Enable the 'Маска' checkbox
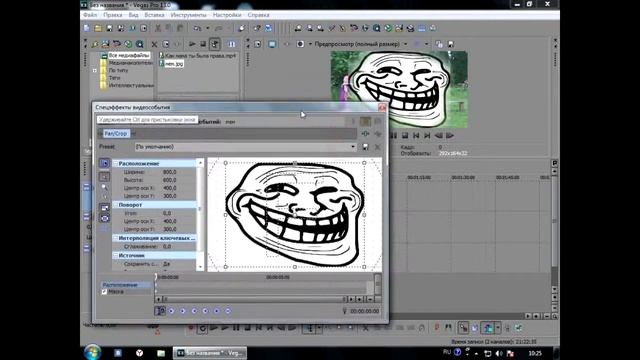The height and width of the screenshot is (360, 640). click(104, 292)
